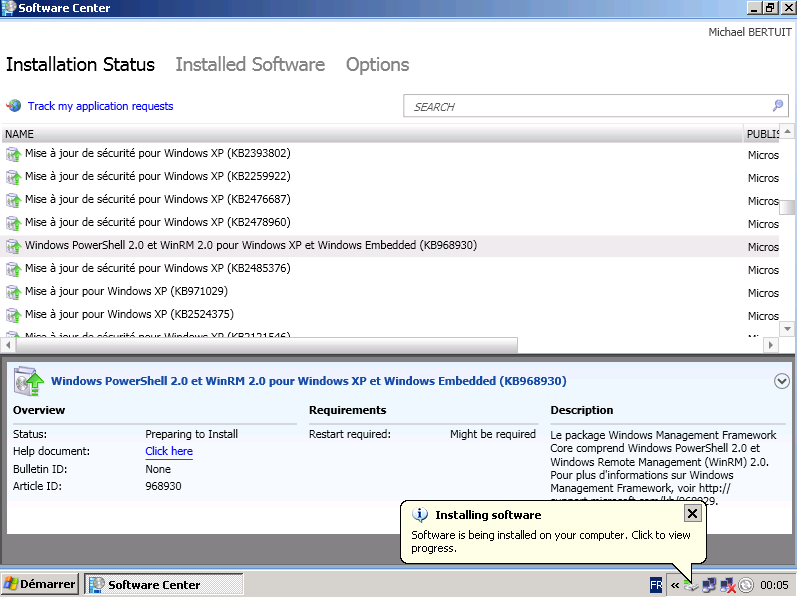Click the Article ID value 968930

pos(163,486)
